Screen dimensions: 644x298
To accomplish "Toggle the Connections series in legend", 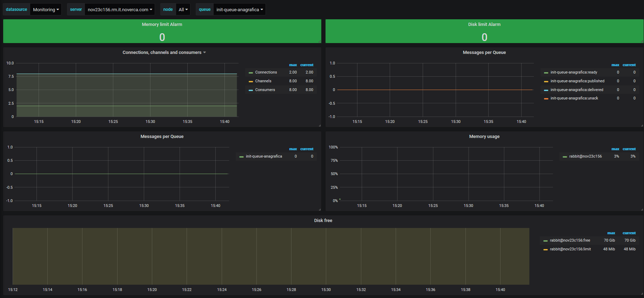I will (x=266, y=72).
